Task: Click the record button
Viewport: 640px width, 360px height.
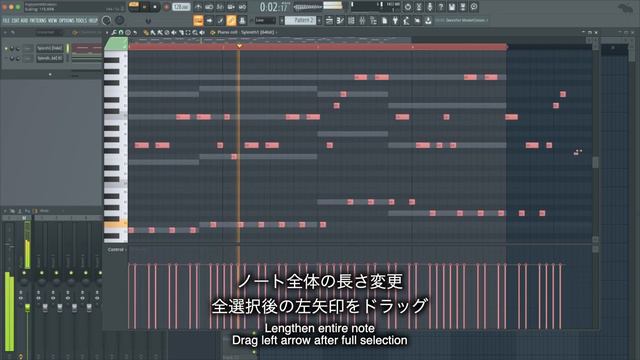Action: [166, 7]
